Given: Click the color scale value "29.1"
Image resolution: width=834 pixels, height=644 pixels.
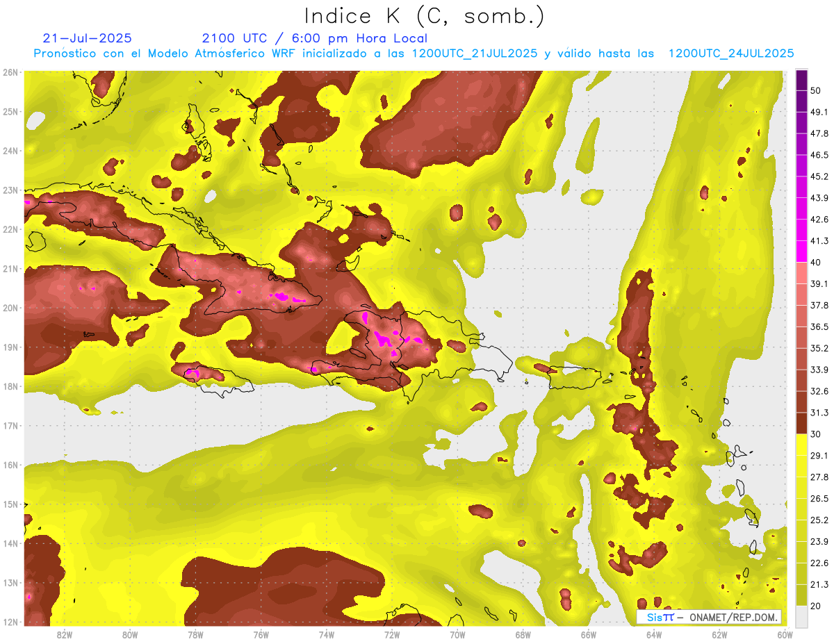Looking at the screenshot, I should click(x=819, y=455).
